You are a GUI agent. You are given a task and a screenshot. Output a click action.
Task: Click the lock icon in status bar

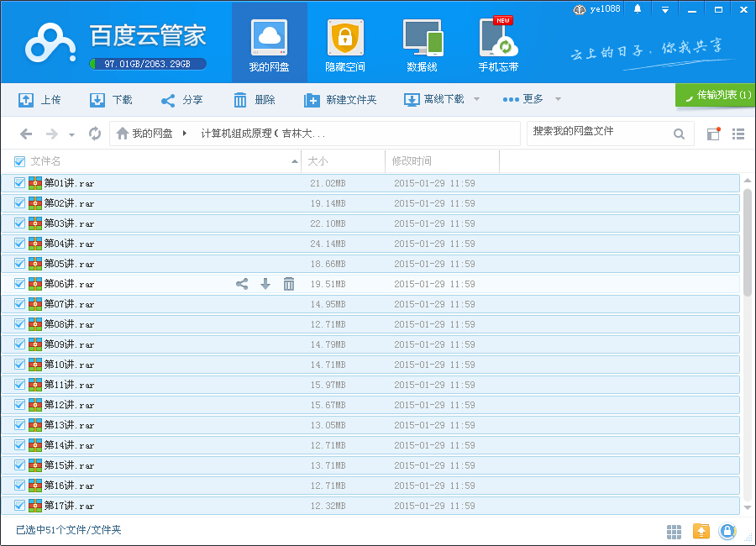(x=727, y=531)
